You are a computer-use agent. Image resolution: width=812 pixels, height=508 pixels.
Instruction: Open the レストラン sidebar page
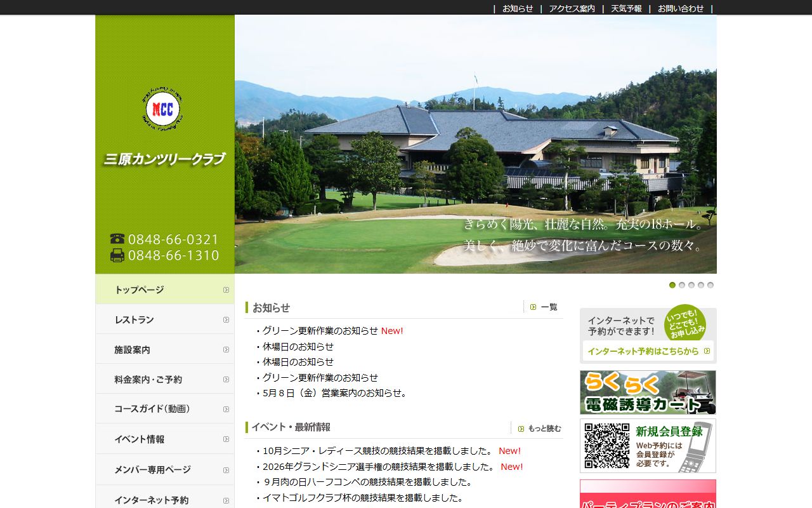coord(165,319)
